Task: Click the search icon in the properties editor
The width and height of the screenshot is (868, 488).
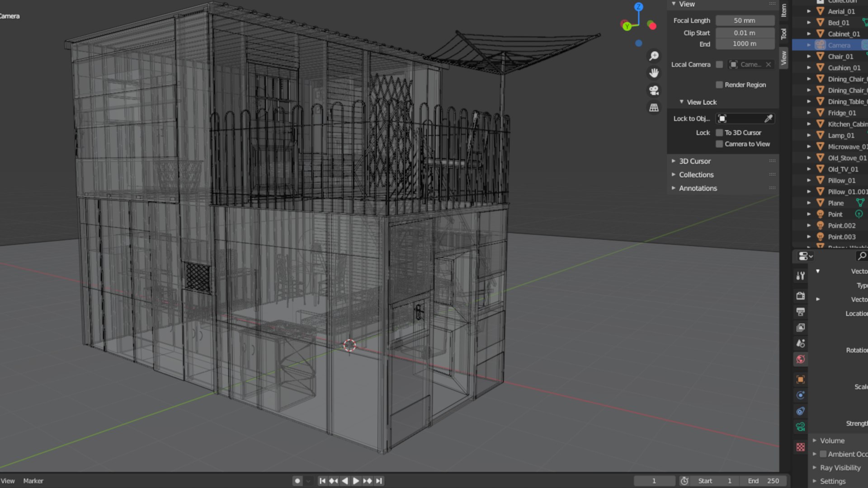Action: tap(862, 256)
